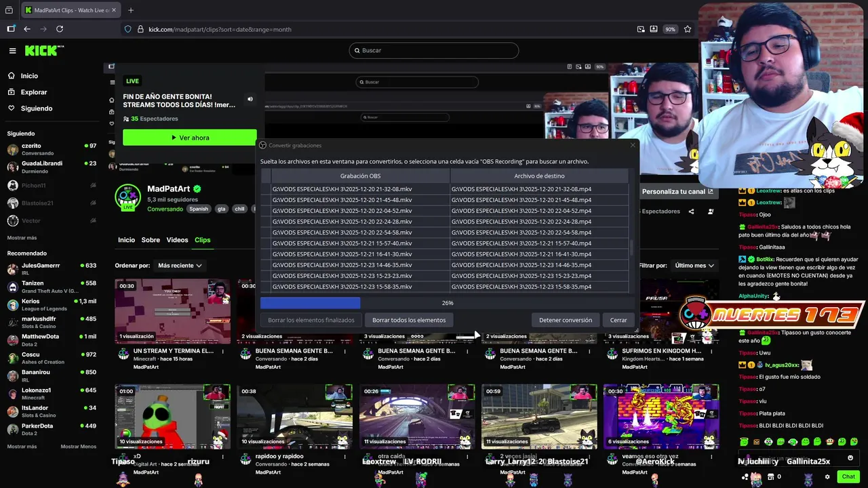Open the Más reciente sort dropdown
Screen dimensions: 868x488
pyautogui.click(x=179, y=266)
